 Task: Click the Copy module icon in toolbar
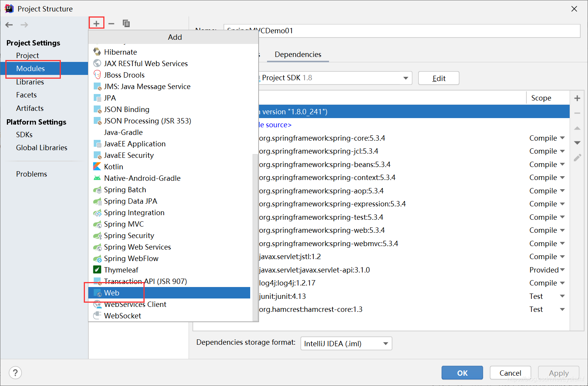126,23
